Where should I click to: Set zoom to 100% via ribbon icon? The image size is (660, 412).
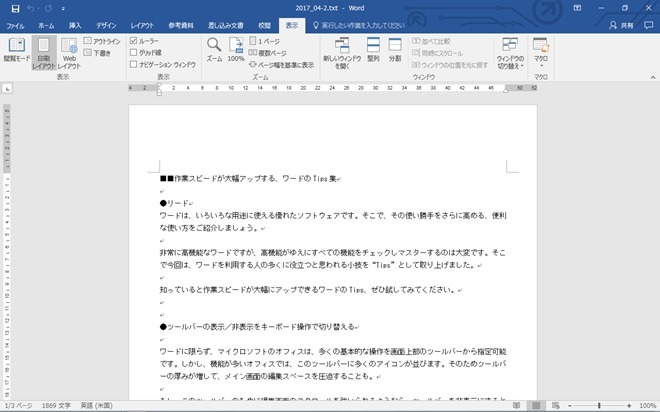[236, 50]
